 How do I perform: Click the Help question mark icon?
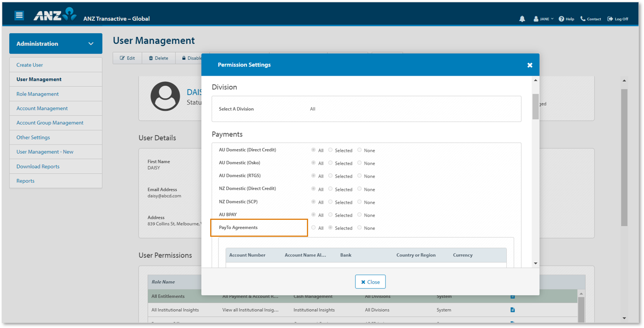tap(560, 19)
